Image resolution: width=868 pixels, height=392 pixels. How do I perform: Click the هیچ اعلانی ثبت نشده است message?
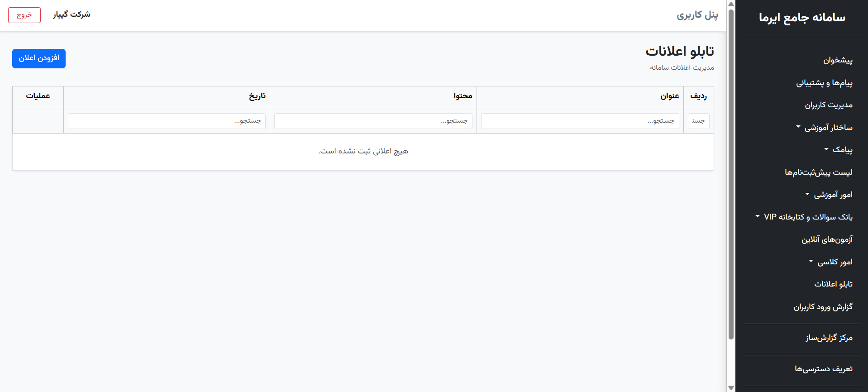[363, 151]
